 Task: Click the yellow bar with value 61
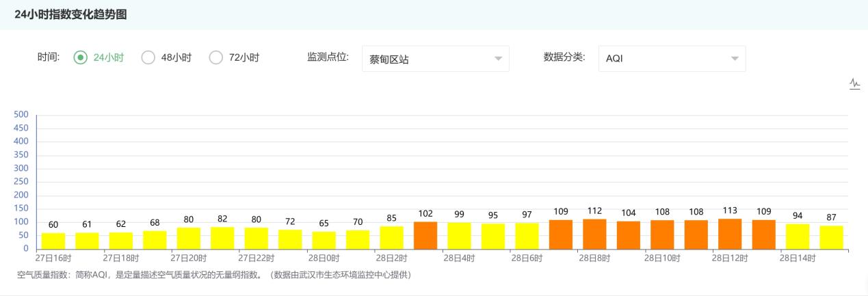pyautogui.click(x=87, y=241)
